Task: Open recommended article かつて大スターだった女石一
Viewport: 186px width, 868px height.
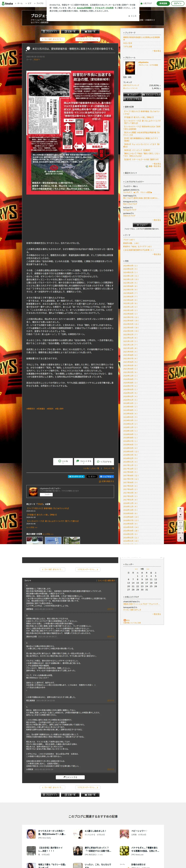Action: click(52, 832)
